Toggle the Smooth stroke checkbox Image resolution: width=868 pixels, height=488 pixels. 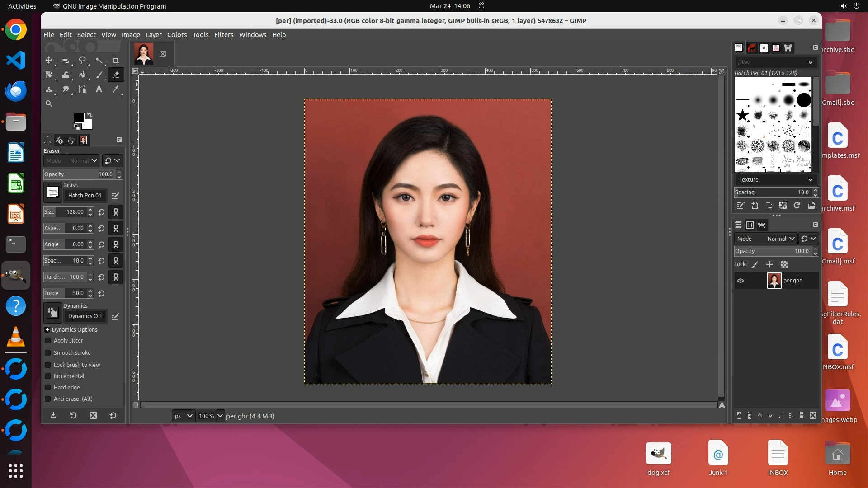(48, 353)
